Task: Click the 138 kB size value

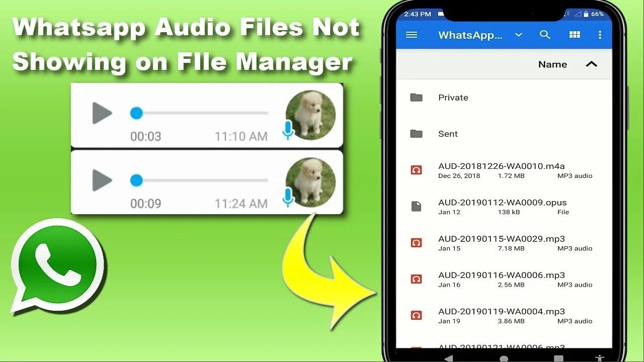Action: pos(509,212)
